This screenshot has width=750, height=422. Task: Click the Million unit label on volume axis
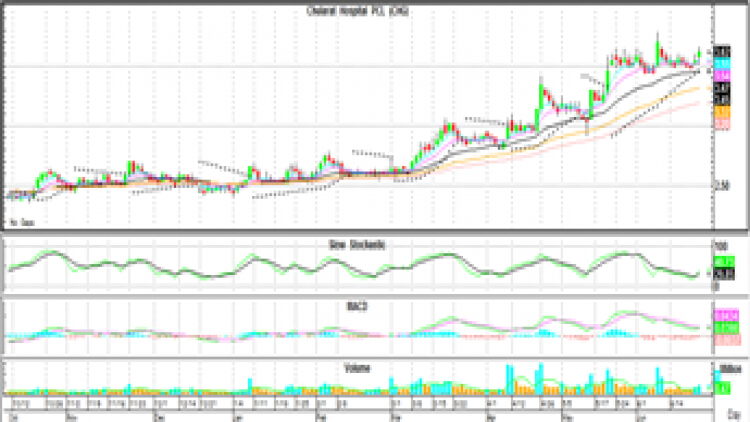point(730,369)
